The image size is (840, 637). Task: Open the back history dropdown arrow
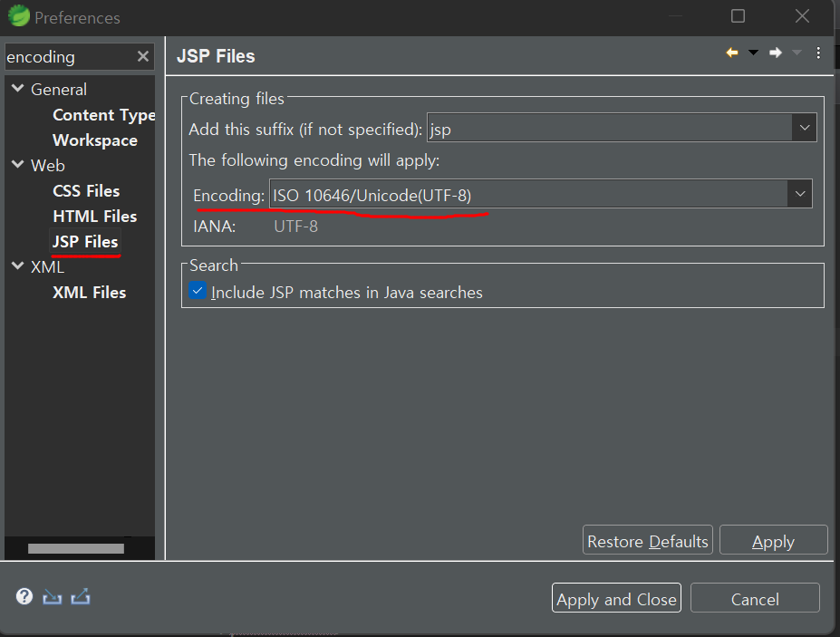click(x=753, y=53)
